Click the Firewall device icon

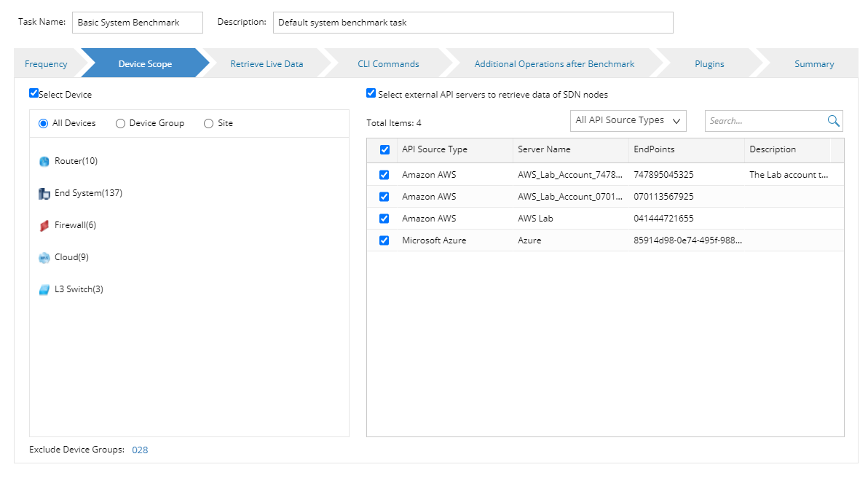click(x=44, y=226)
